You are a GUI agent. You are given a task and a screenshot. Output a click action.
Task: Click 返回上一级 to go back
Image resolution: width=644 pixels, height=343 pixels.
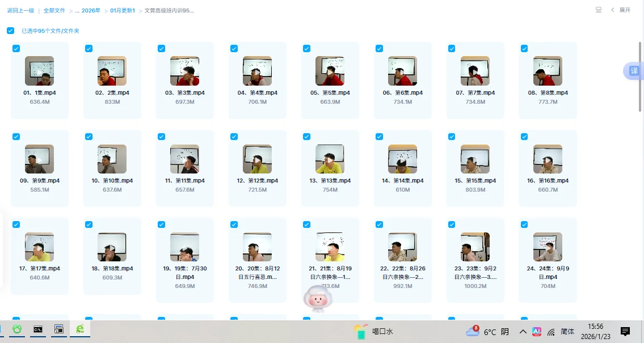tap(20, 11)
